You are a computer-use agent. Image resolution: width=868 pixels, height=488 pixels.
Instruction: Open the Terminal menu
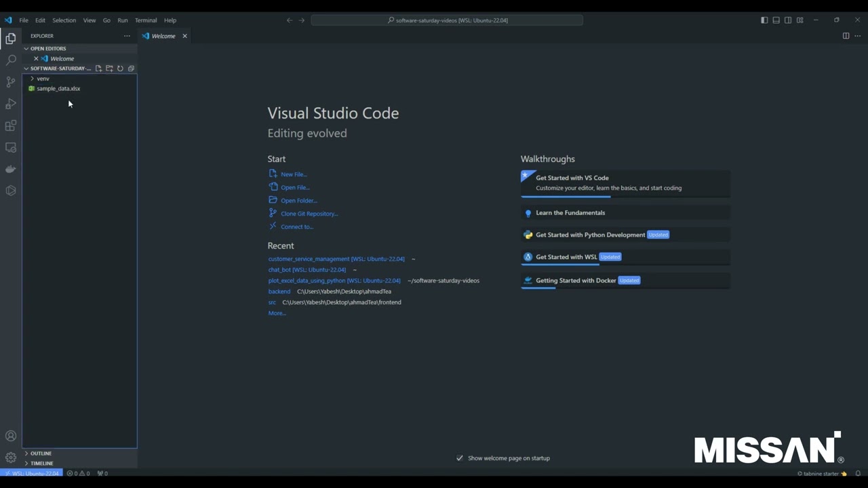146,20
